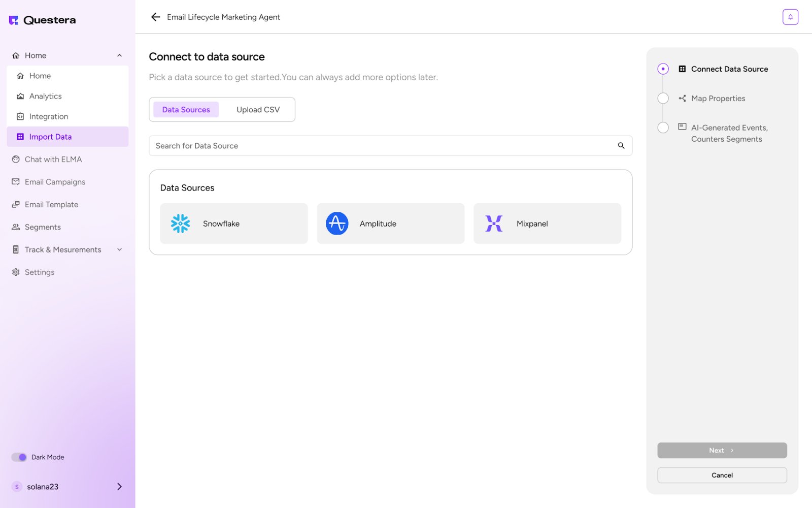Choose the Amplitude data source
The width and height of the screenshot is (812, 508).
tap(390, 224)
